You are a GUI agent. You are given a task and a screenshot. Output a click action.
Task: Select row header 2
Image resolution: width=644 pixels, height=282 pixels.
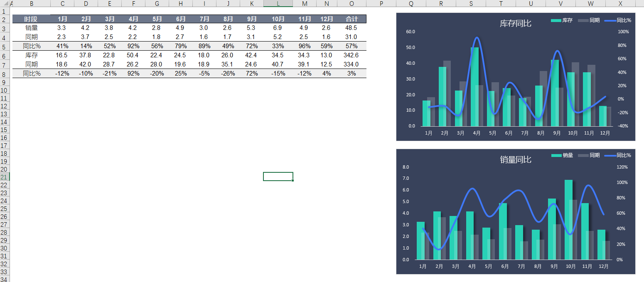point(4,19)
